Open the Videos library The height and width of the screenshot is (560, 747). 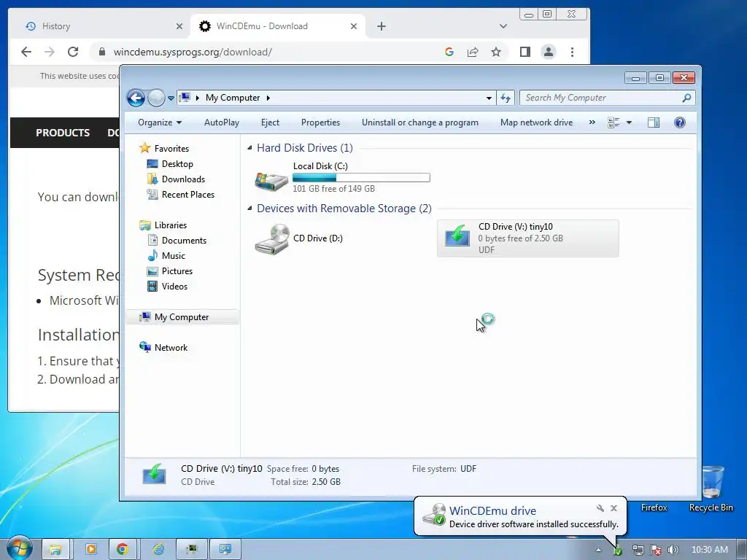tap(174, 286)
